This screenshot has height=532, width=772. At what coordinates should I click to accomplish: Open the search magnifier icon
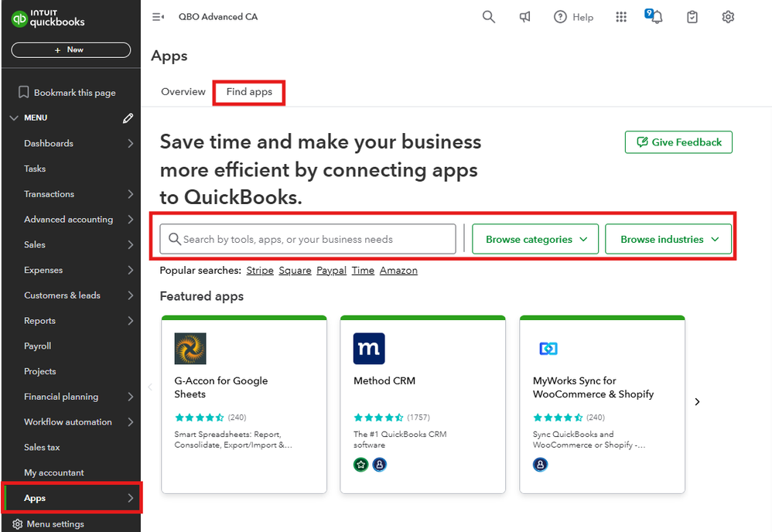click(488, 16)
